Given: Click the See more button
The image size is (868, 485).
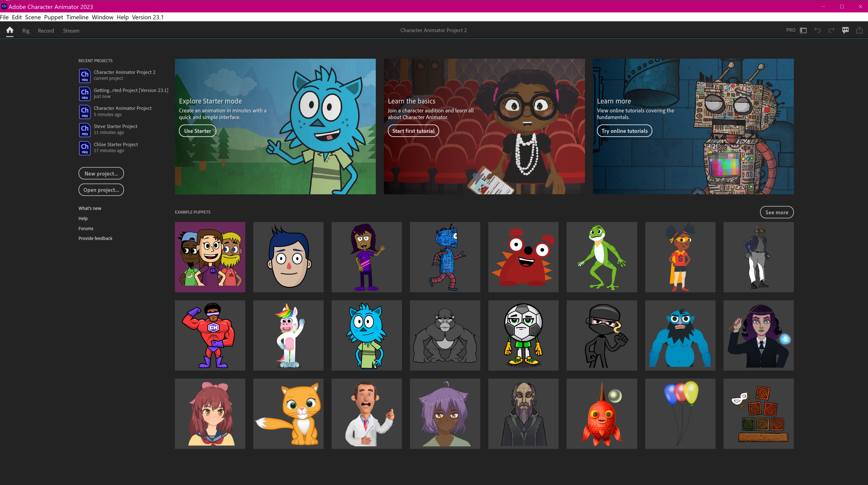Looking at the screenshot, I should [777, 212].
